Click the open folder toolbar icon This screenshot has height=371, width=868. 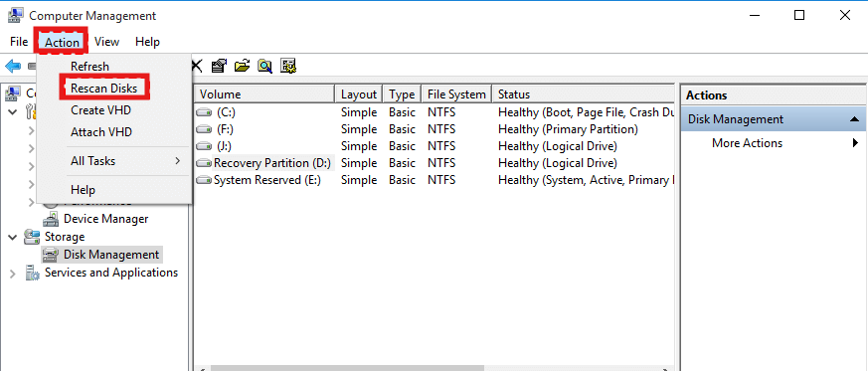[242, 66]
